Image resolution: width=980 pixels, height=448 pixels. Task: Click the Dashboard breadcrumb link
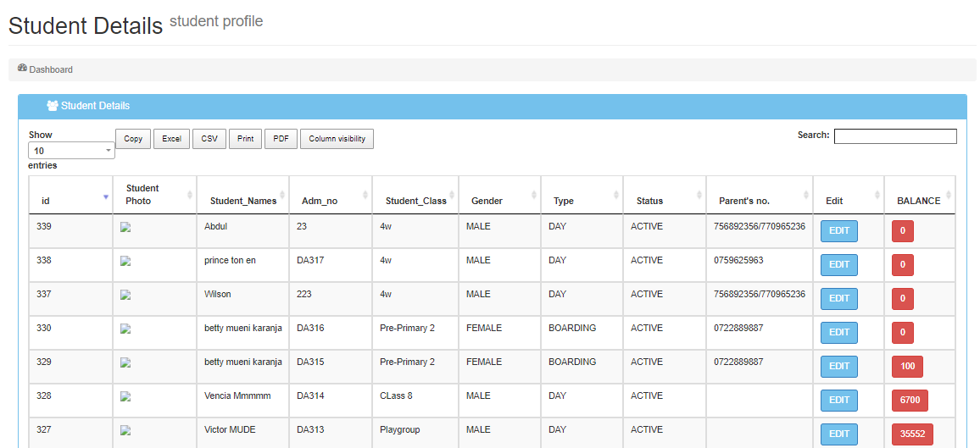coord(51,69)
